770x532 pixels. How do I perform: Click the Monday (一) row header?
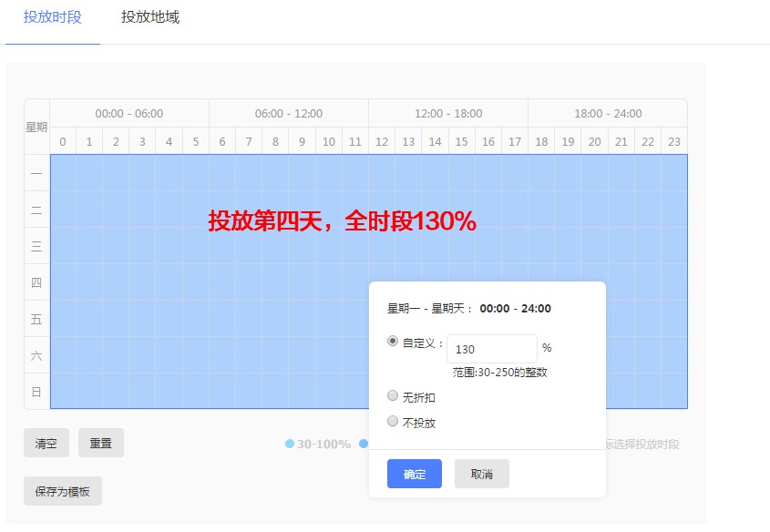pos(36,172)
